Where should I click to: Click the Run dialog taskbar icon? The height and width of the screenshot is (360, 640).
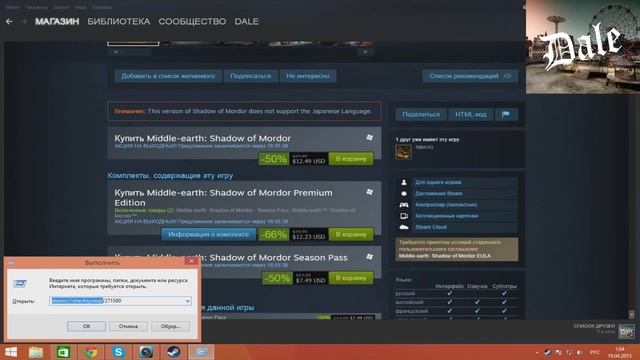[201, 352]
